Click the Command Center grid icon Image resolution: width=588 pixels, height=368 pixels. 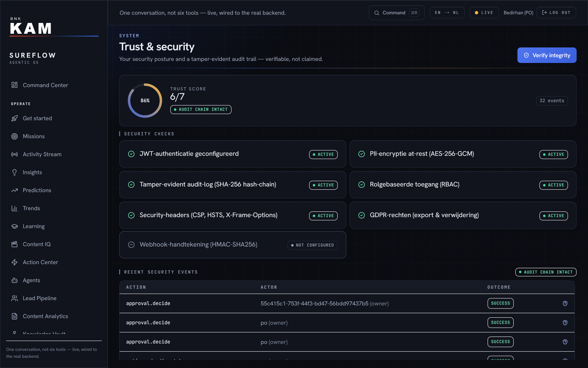point(14,85)
